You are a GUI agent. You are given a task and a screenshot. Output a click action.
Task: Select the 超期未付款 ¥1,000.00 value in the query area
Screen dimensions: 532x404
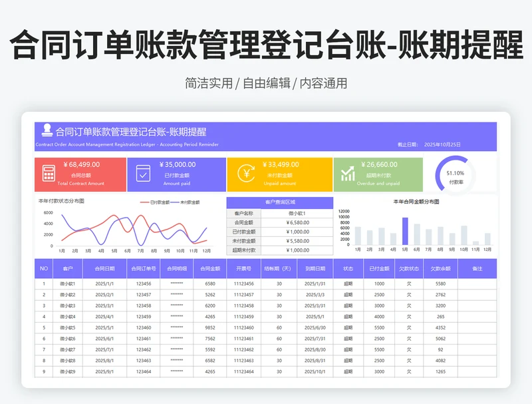point(297,250)
